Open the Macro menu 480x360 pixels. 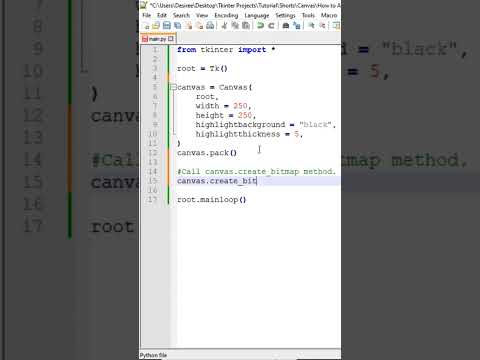[x=329, y=15]
